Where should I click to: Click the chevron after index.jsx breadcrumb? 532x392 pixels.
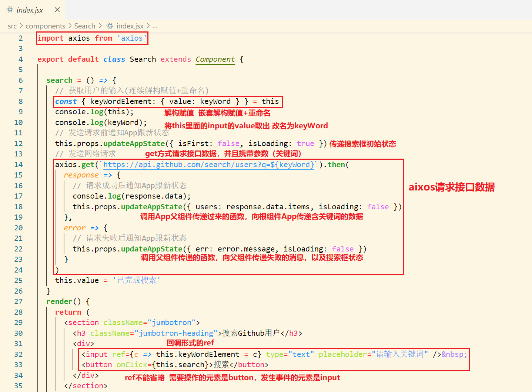click(x=148, y=26)
